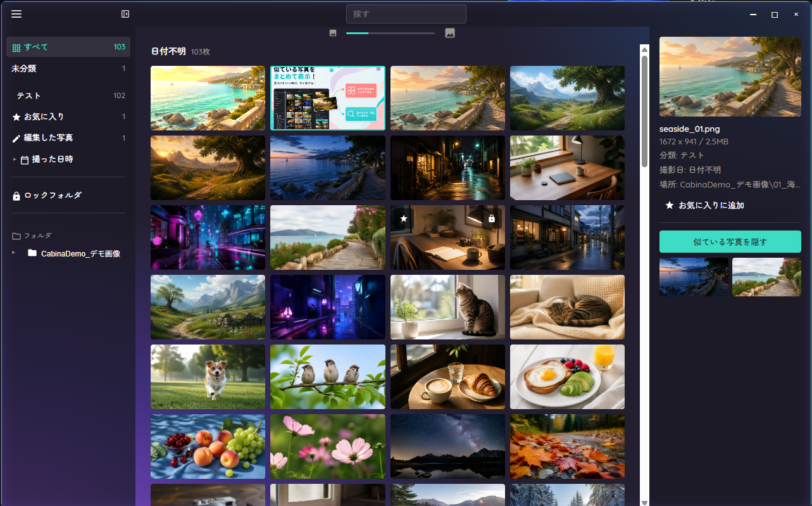
Task: Expand the CabinaDemo_デモ画像 folder arrow
Action: pyautogui.click(x=15, y=252)
